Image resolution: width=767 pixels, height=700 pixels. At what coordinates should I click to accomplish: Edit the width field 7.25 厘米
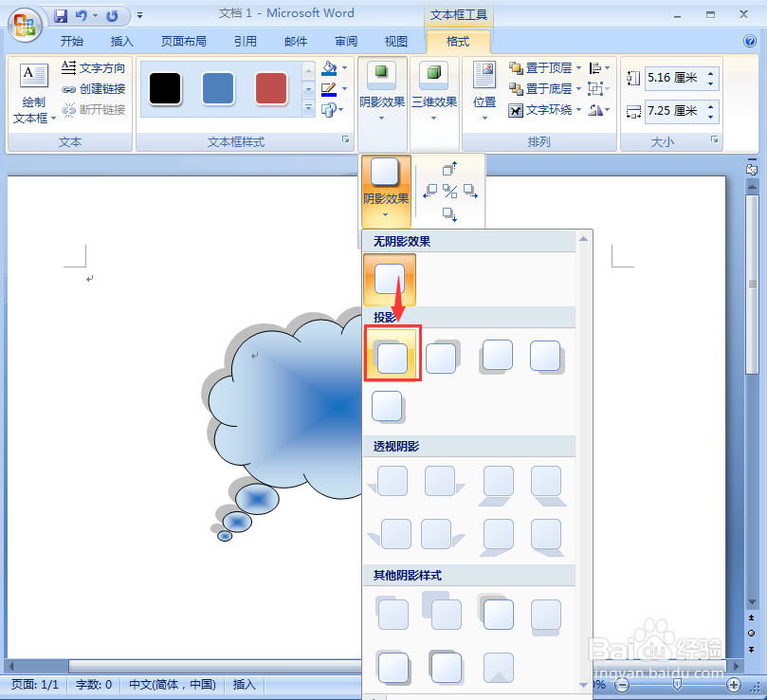point(675,111)
